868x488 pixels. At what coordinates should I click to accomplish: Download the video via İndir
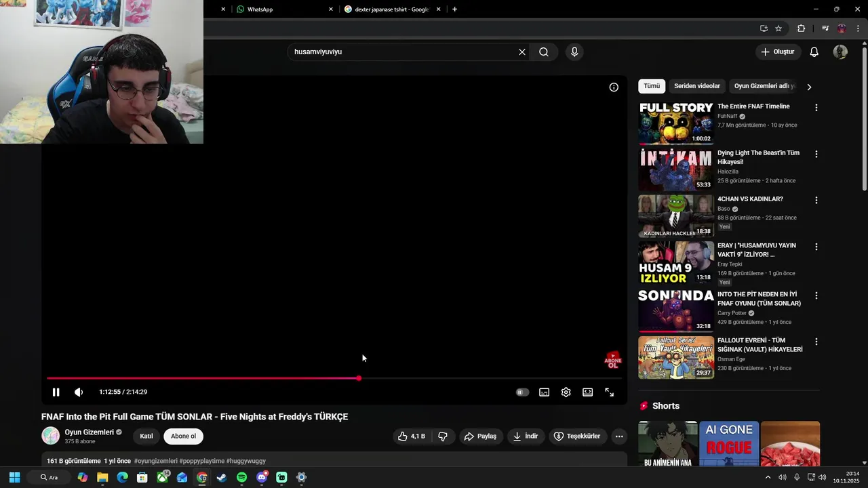pos(526,436)
